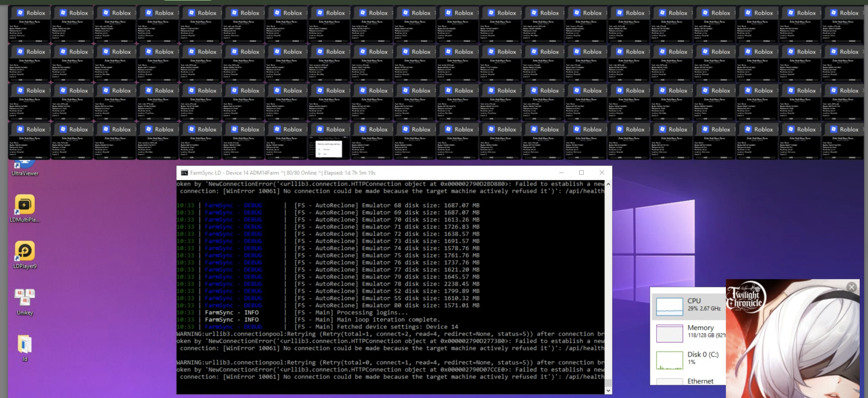Viewport: 868px width, 398px height.
Task: Maximize the FarmSync LD console window
Action: [581, 173]
